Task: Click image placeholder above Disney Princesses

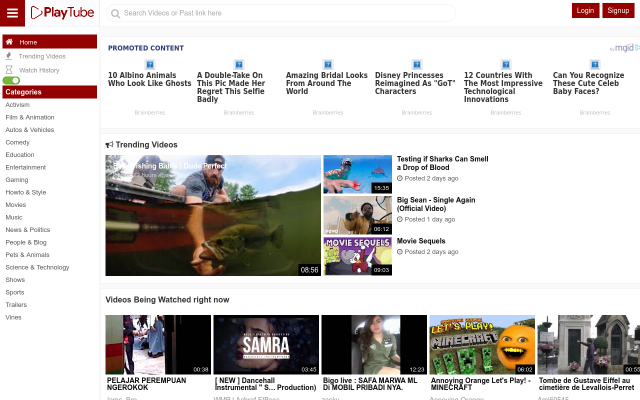Action: (417, 64)
